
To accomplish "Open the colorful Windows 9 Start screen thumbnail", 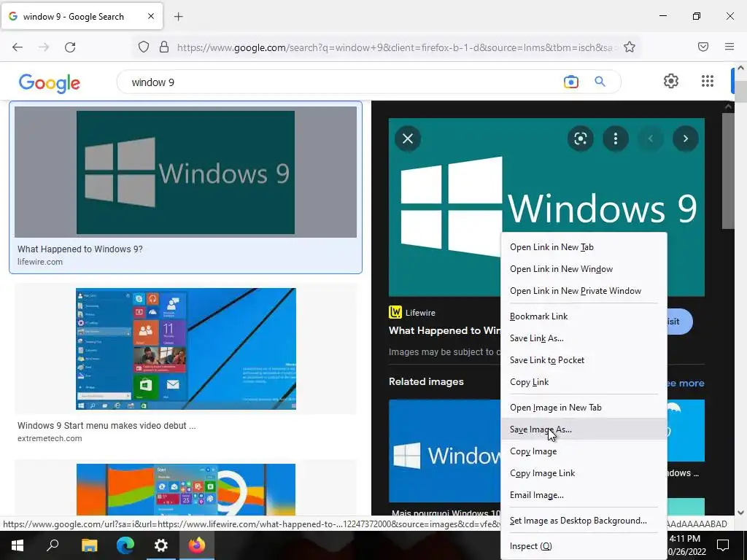I will (186, 489).
